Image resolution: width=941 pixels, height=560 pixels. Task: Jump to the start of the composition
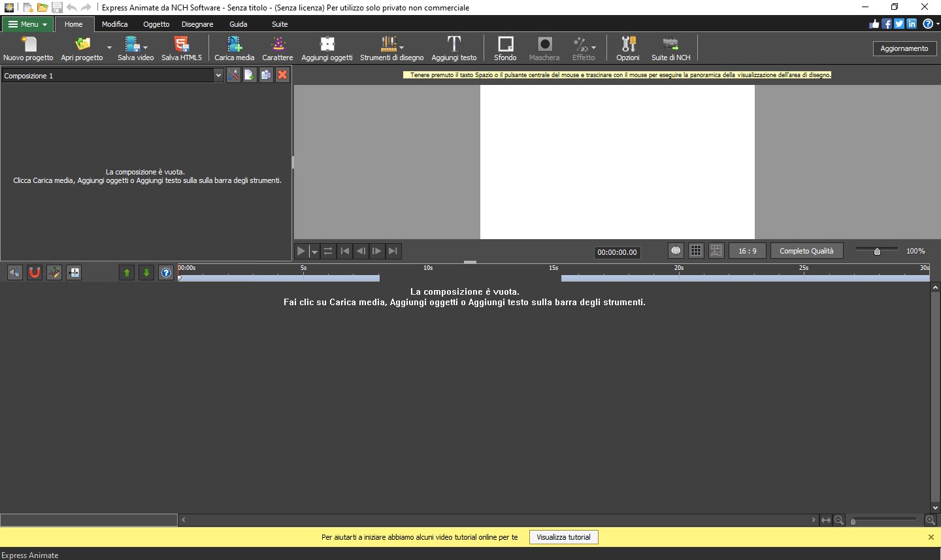pyautogui.click(x=345, y=251)
